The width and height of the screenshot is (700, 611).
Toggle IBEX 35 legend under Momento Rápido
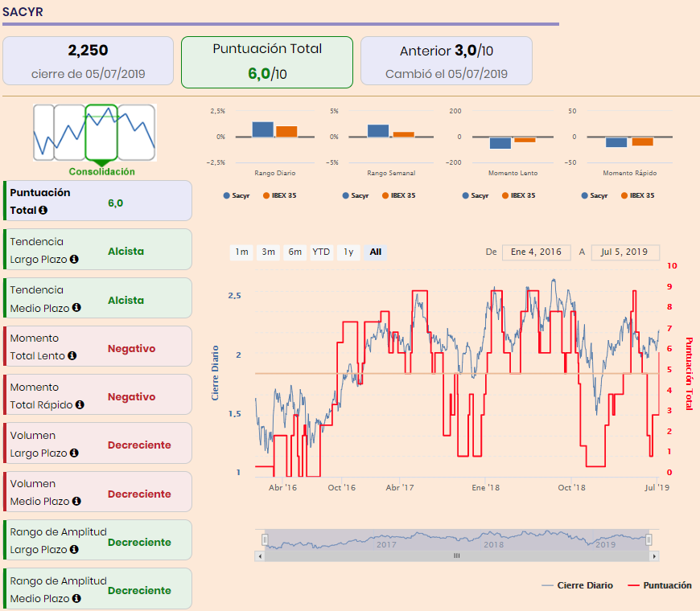coord(638,195)
